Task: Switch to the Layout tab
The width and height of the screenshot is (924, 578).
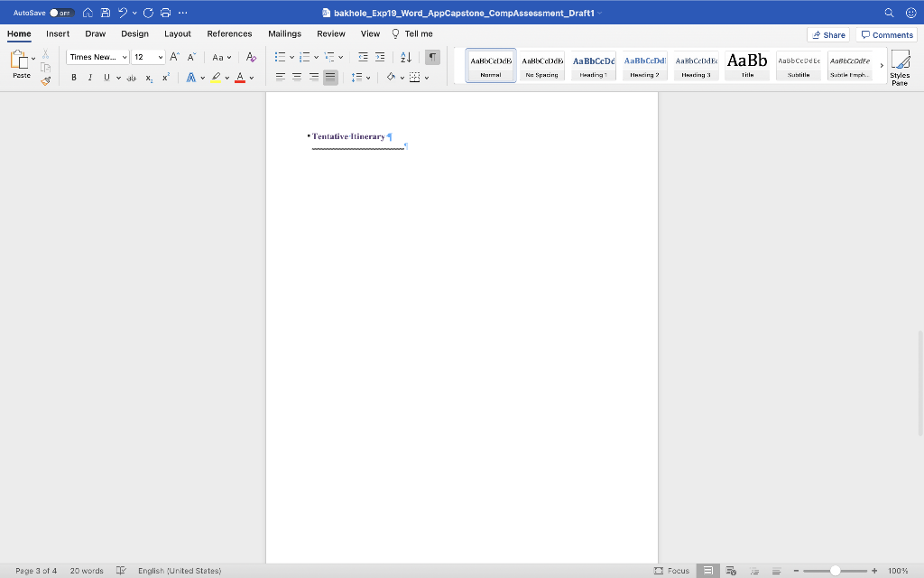Action: (177, 33)
